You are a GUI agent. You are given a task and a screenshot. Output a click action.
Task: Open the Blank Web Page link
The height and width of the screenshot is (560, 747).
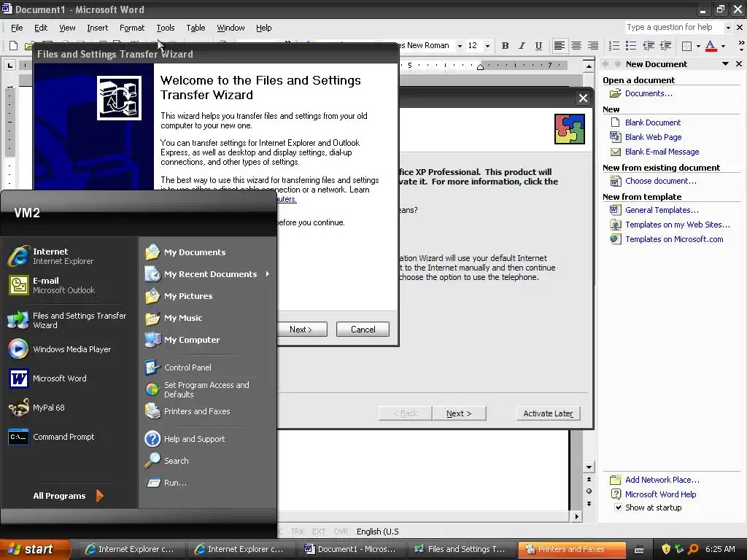coord(653,136)
